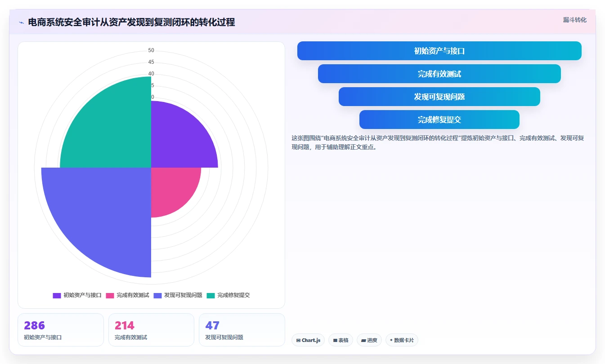Click the chart title 电商系统安全审计从资产发现到复测闭环的转化过程

131,22
